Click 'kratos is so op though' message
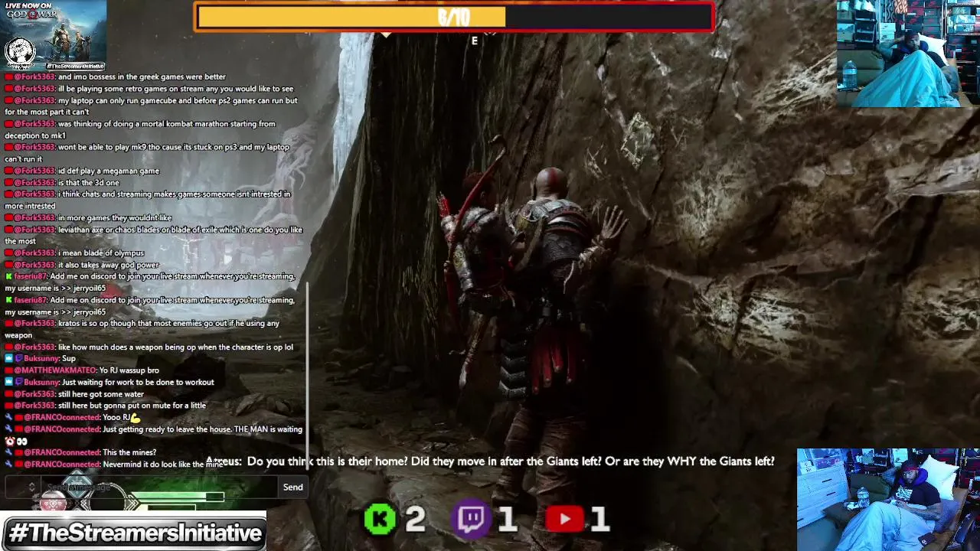 point(142,329)
